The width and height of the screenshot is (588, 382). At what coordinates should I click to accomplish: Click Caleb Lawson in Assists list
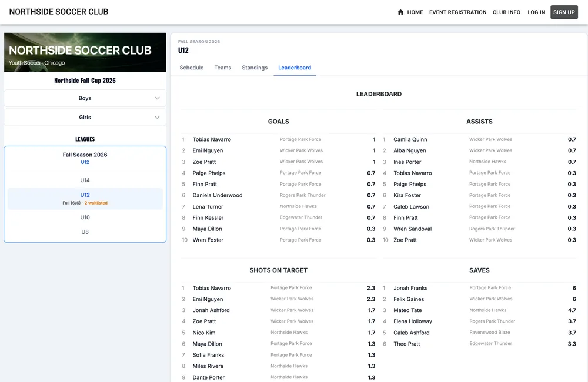412,206
